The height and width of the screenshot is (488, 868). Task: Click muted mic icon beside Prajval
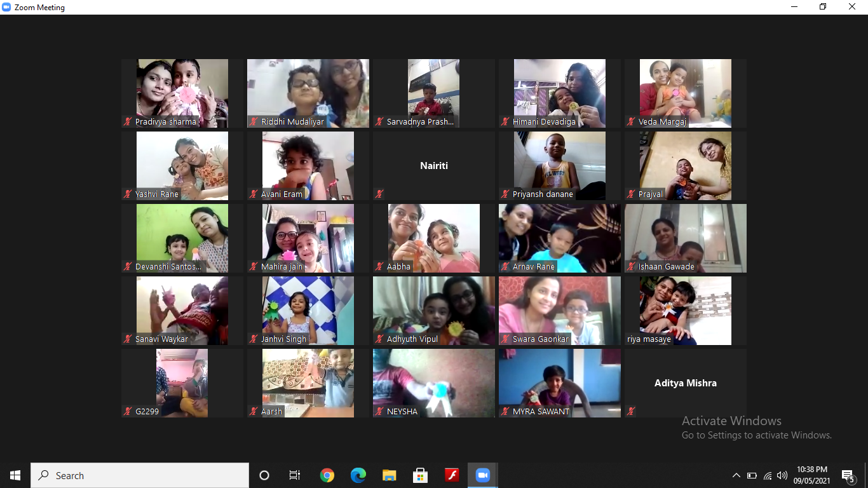click(x=631, y=194)
